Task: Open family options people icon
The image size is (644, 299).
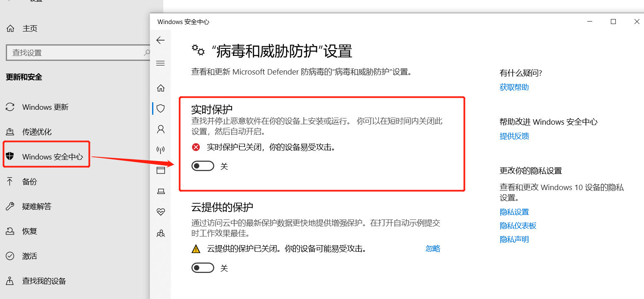Action: click(x=161, y=233)
